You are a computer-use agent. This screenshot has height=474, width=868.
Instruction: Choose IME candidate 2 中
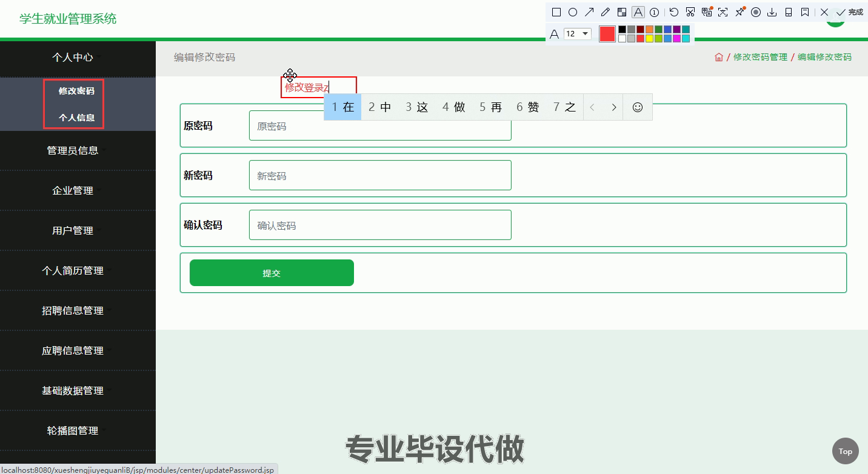pos(380,107)
